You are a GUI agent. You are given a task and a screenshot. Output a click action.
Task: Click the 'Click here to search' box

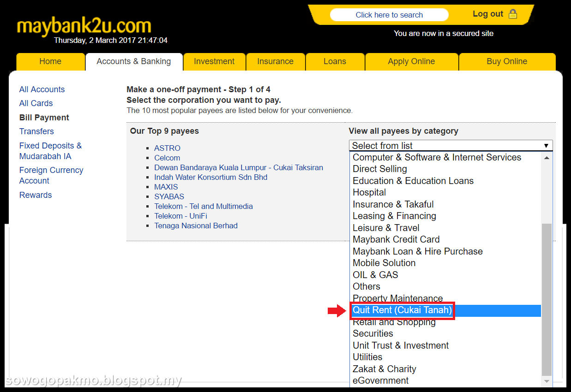coord(389,15)
